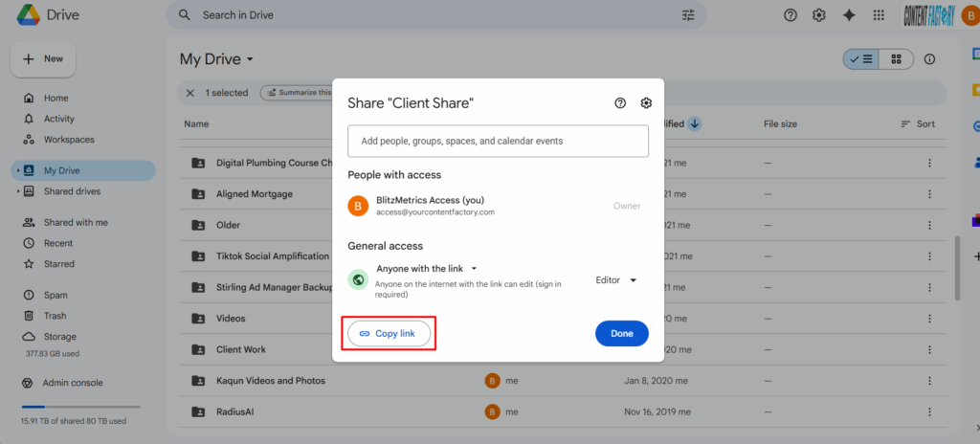Open Drive settings gear in header

[x=818, y=15]
